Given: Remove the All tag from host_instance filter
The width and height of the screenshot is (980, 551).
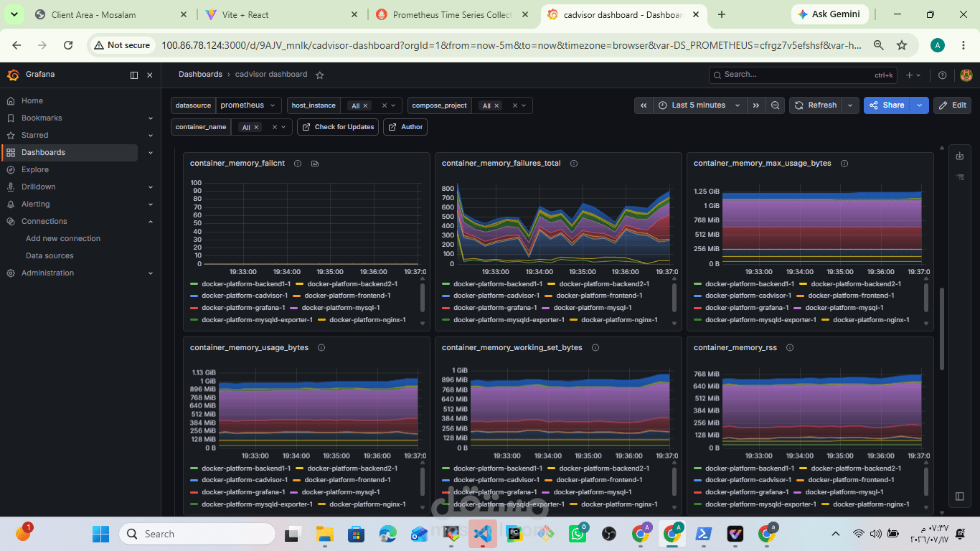Looking at the screenshot, I should tap(365, 106).
